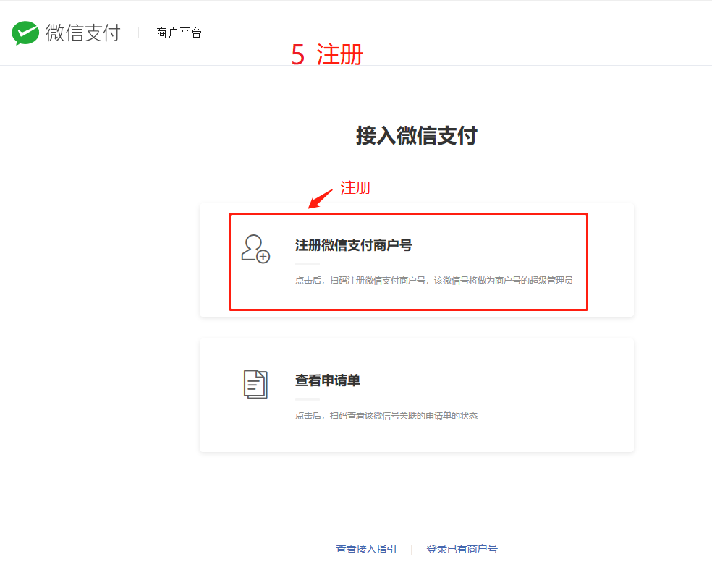Viewport: 712px width, 588px height.
Task: Click the red arrow pointing at the register card
Action: click(x=321, y=198)
